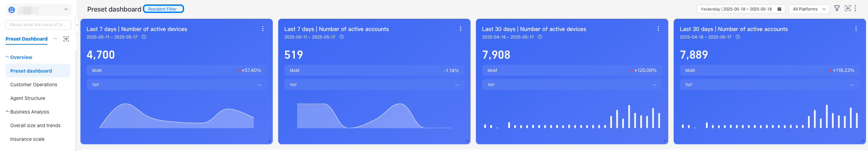
Task: Click bar chart on Last 30 days accounts card
Action: (x=770, y=117)
